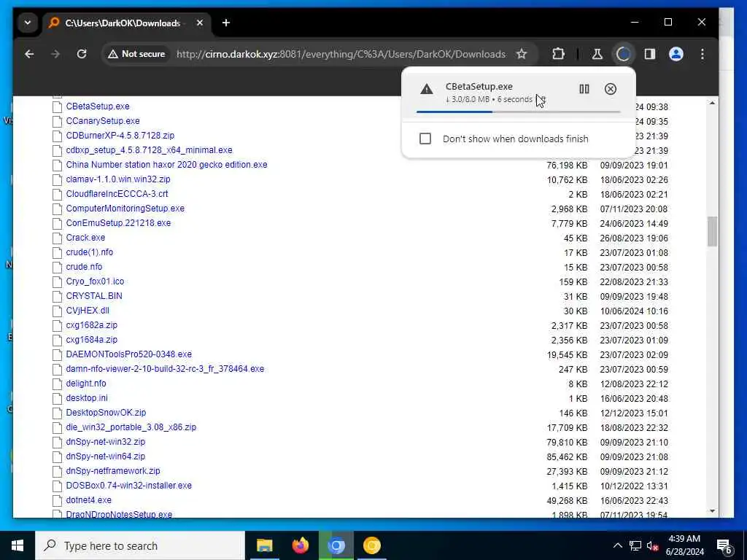This screenshot has height=560, width=747.
Task: Click the downloads progress icon in toolbar
Action: point(623,54)
